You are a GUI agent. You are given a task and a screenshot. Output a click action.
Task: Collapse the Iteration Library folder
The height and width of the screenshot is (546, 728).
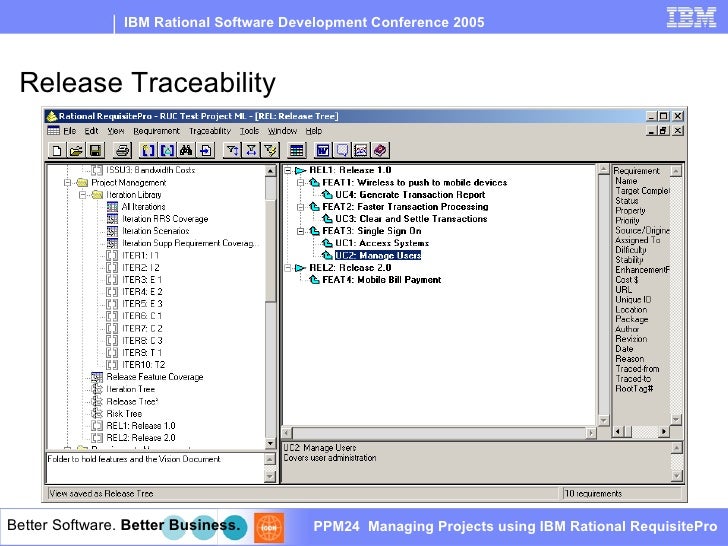(82, 195)
